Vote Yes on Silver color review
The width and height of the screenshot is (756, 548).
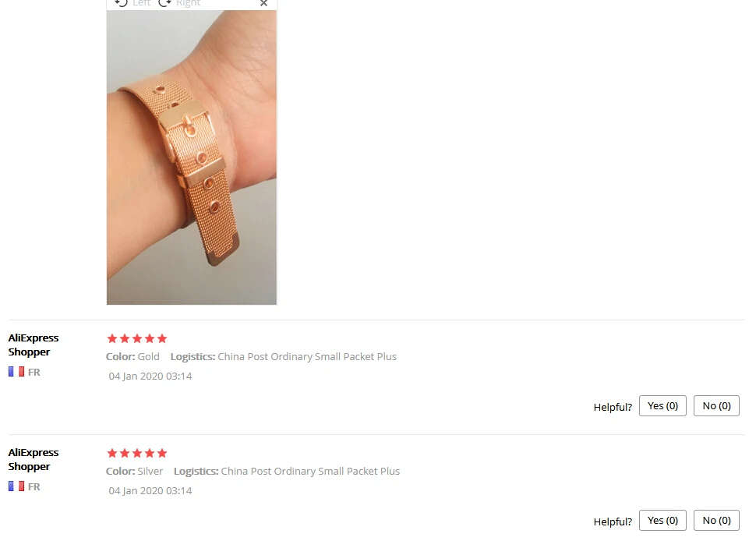[x=662, y=521]
